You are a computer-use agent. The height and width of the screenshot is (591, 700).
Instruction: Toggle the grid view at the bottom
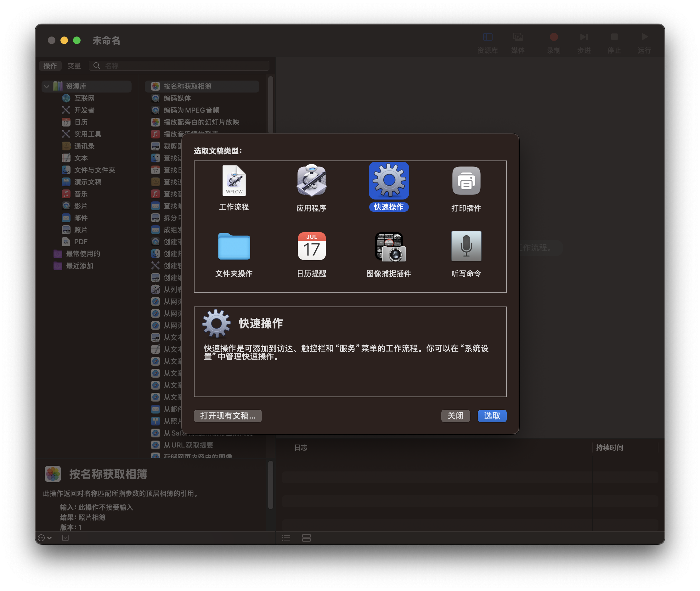click(x=306, y=538)
